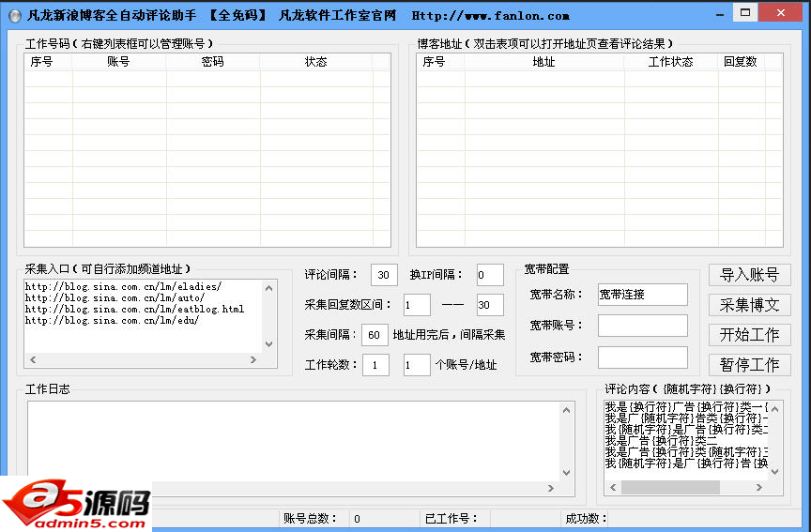Screen dimensions: 811x532
Task: Click the lm/auto/ URL line
Action: (x=115, y=297)
